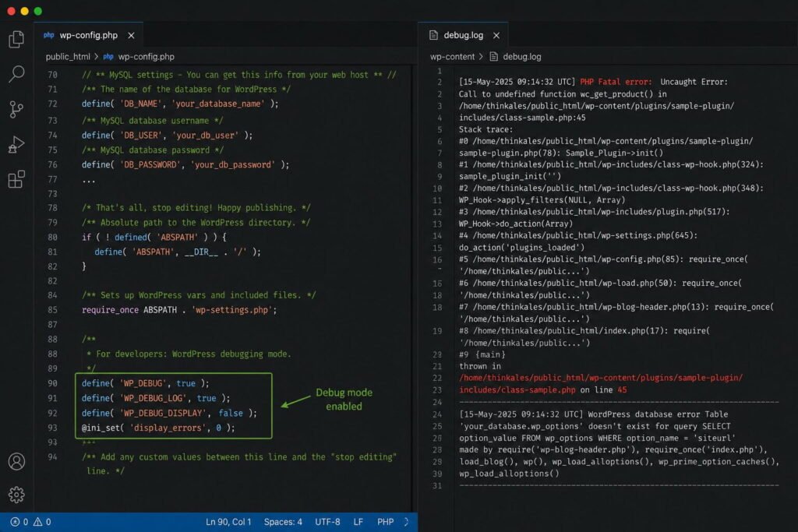Click the __DIR__ constant
798x532 pixels.
[x=202, y=252]
